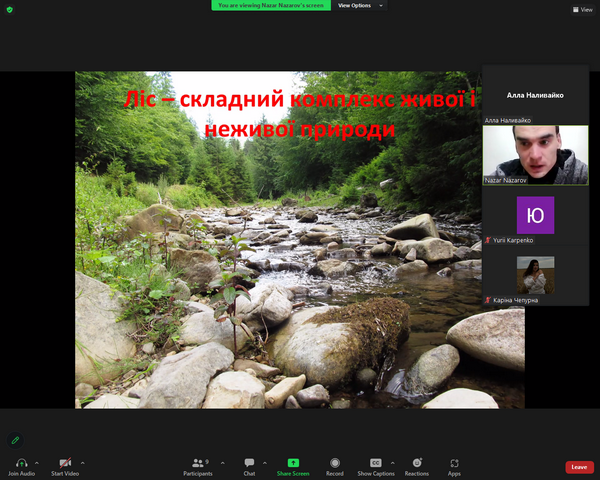The width and height of the screenshot is (600, 480).
Task: Click the green encryption shield icon
Action: (9, 9)
